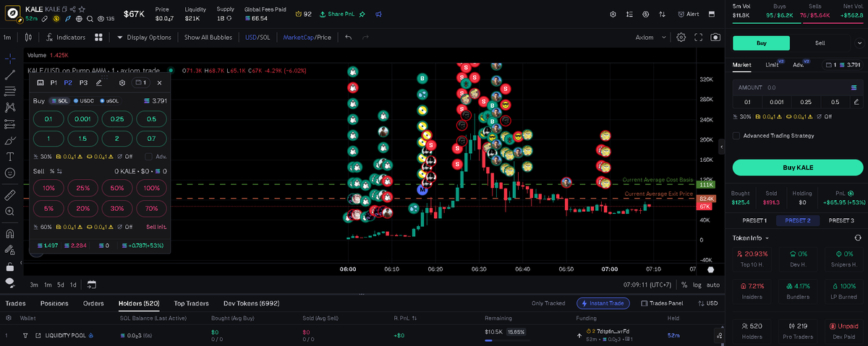Switch to the Trades tab
The height and width of the screenshot is (346, 868).
tap(15, 303)
